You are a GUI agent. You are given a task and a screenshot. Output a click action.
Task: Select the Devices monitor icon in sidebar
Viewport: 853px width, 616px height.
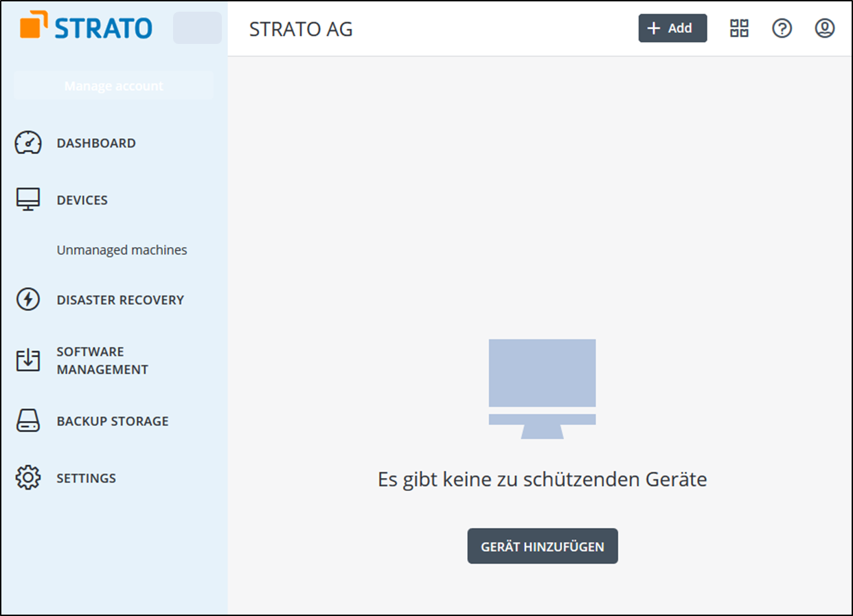pyautogui.click(x=27, y=199)
